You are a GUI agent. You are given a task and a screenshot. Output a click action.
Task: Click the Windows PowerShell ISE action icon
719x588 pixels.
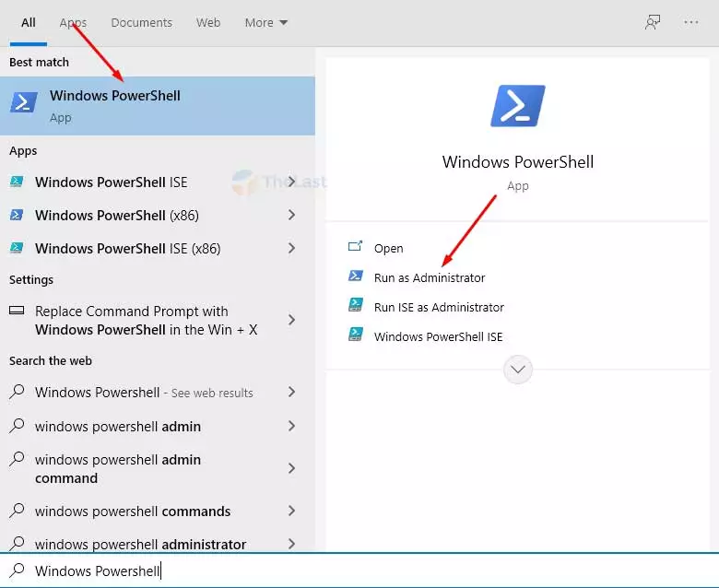click(x=356, y=335)
